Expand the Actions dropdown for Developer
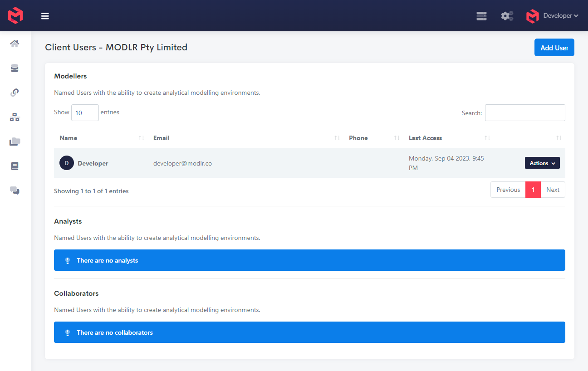588x371 pixels. (x=542, y=163)
